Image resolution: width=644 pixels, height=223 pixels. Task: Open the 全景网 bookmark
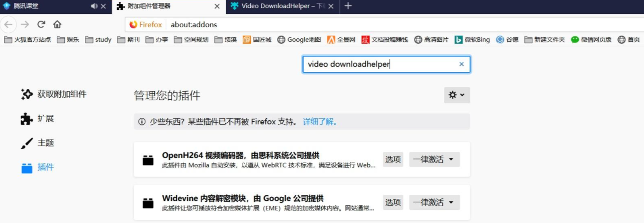tap(341, 40)
